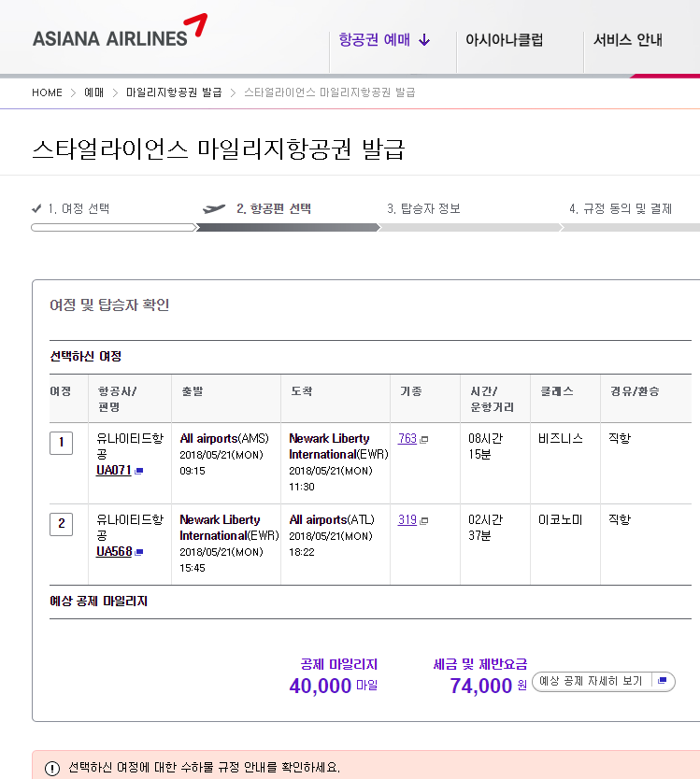Click 스타얼라이언스 마일리지항공권 발급 breadcrumb
Image resolution: width=700 pixels, height=779 pixels.
point(330,92)
